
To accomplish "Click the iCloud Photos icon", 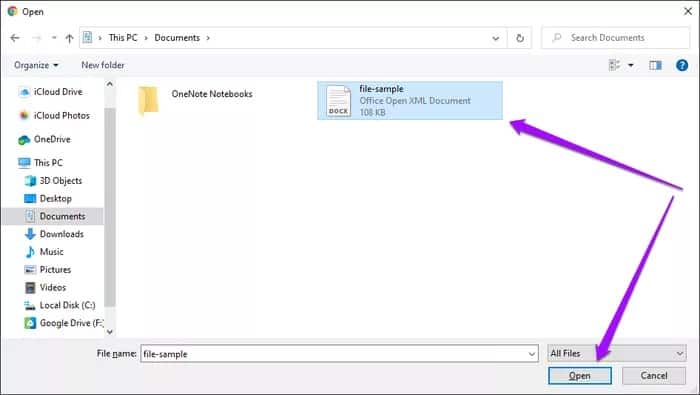I will (x=25, y=116).
